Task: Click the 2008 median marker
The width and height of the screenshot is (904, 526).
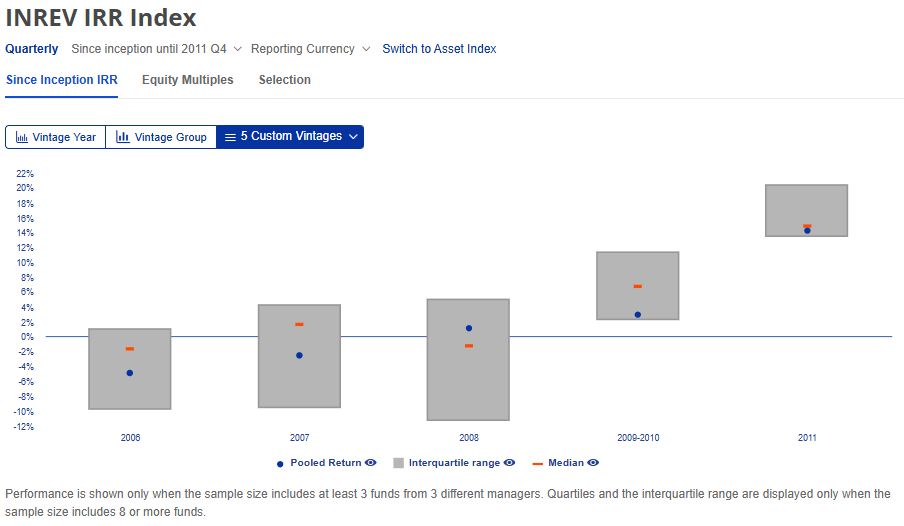Action: pyautogui.click(x=468, y=345)
